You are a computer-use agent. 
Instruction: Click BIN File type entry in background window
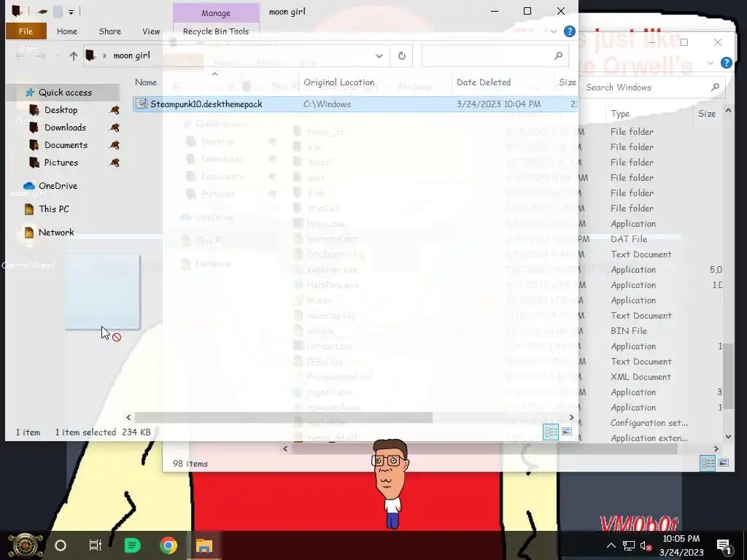[628, 331]
